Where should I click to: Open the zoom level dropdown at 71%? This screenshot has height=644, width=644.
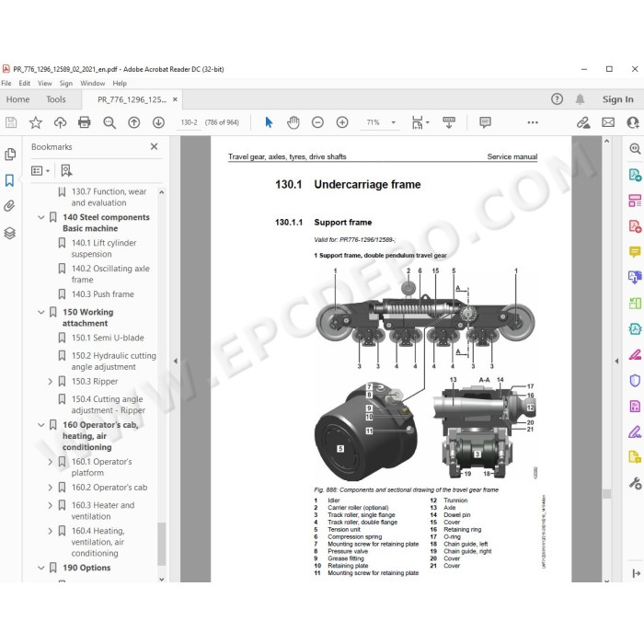(x=393, y=122)
